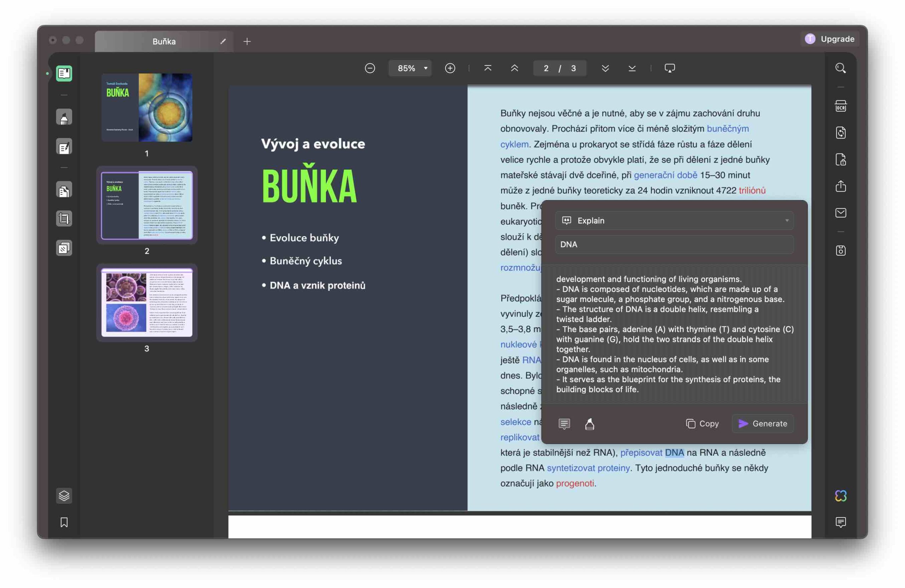Open the Convert PDF tool
This screenshot has width=905, height=588.
click(840, 133)
